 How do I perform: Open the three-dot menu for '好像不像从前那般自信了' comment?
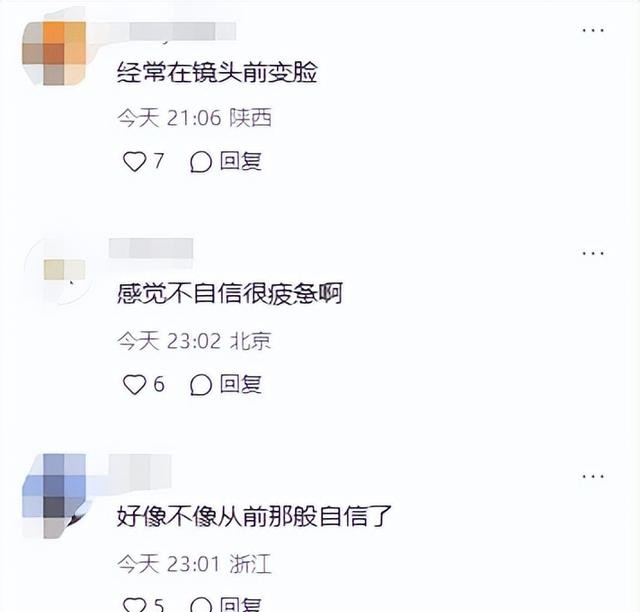[593, 476]
